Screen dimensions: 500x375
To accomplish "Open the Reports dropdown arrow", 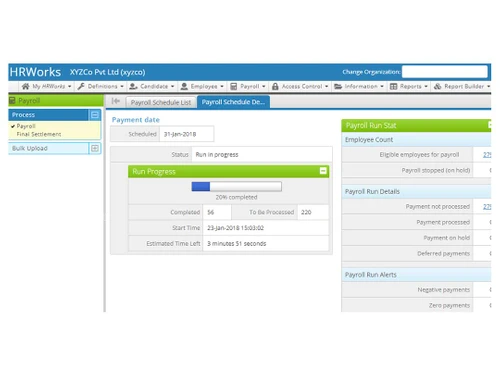I will (x=426, y=86).
